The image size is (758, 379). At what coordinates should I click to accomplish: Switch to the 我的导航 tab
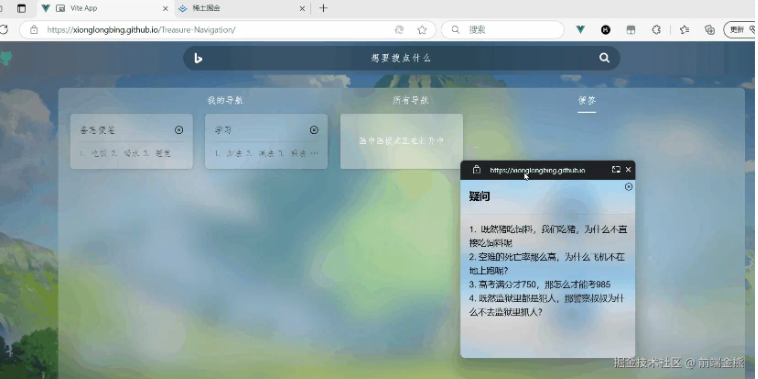pos(225,101)
